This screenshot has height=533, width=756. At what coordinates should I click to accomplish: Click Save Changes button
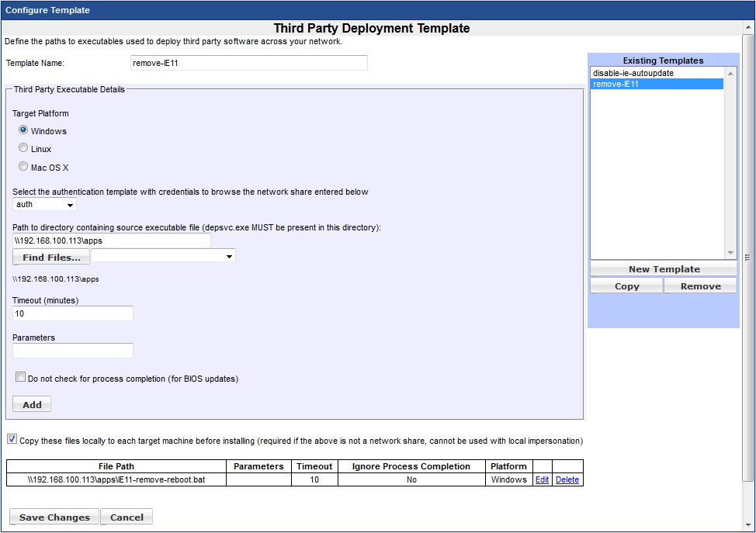[54, 517]
